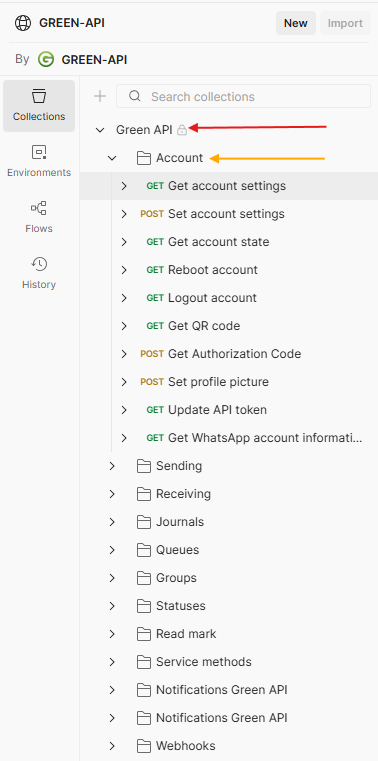Image resolution: width=378 pixels, height=761 pixels.
Task: Open the Update API token request
Action: click(x=217, y=410)
